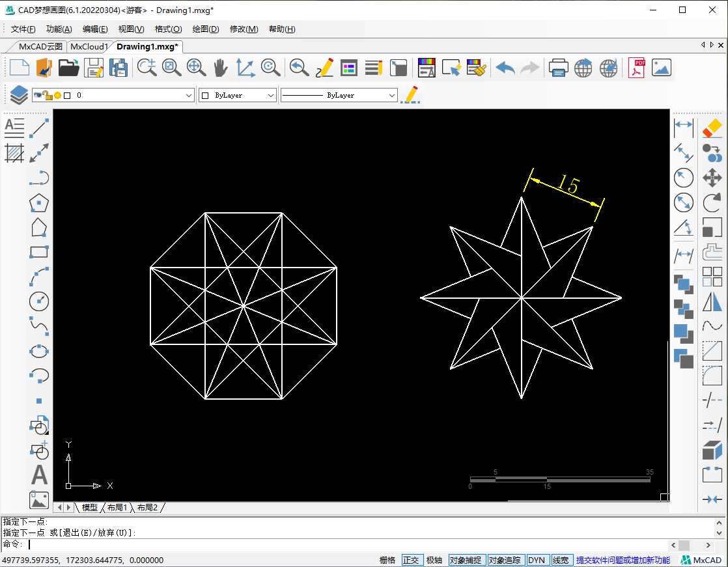This screenshot has height=567, width=728.
Task: Open the ByLayer color dropdown
Action: pos(271,96)
